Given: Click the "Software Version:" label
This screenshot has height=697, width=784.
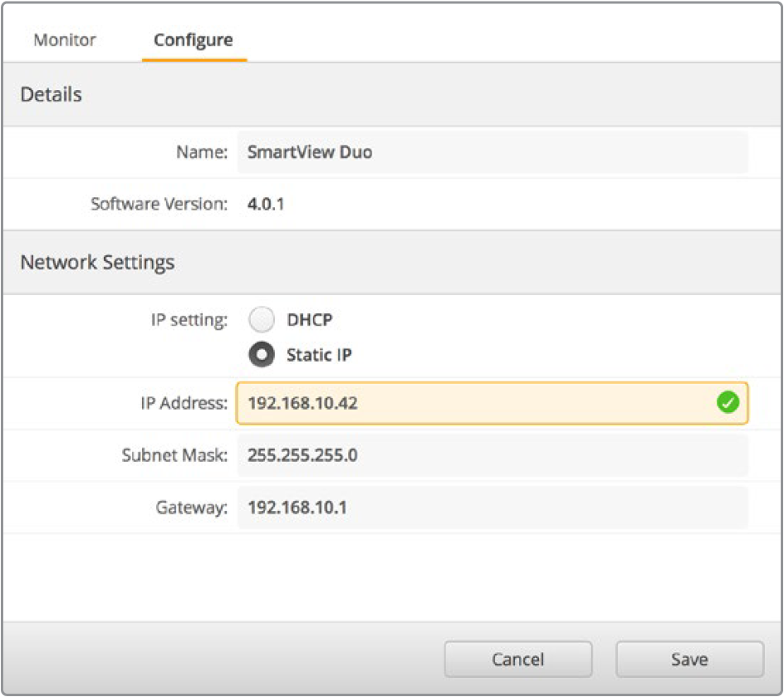Looking at the screenshot, I should [x=158, y=204].
